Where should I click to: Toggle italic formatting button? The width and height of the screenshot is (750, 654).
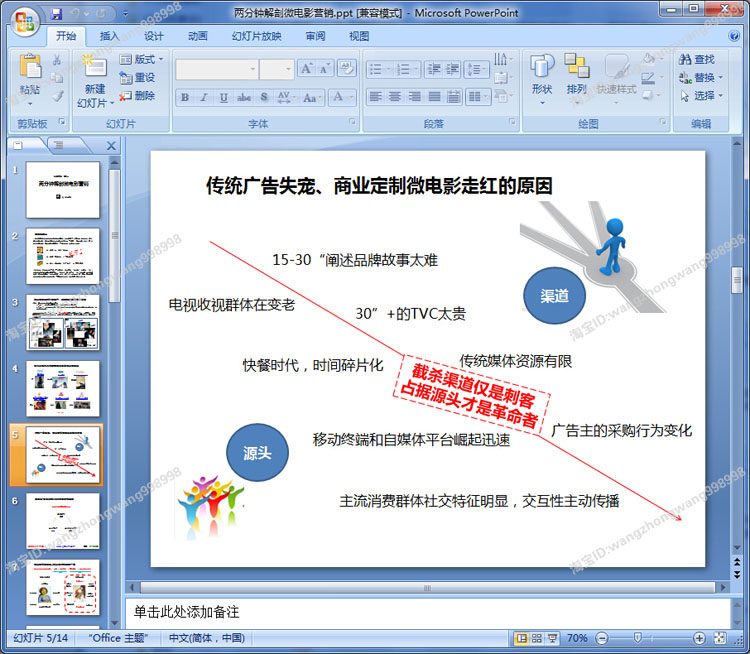click(x=204, y=98)
